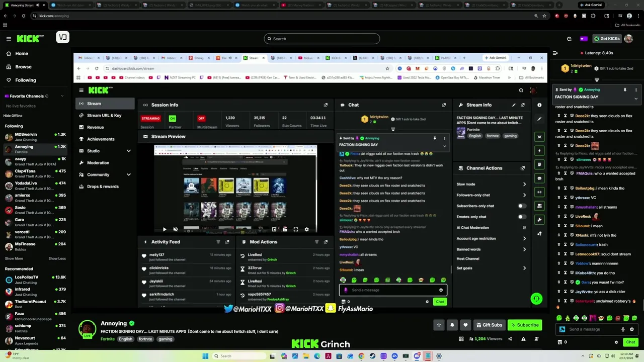
Task: Toggle Emotes-only chat switch
Action: coord(522,217)
